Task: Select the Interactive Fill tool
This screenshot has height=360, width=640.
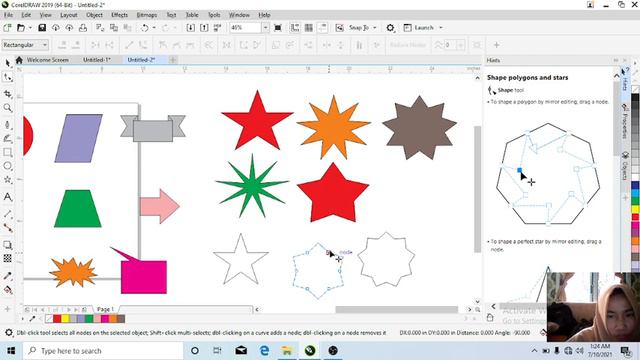Action: pos(8,290)
